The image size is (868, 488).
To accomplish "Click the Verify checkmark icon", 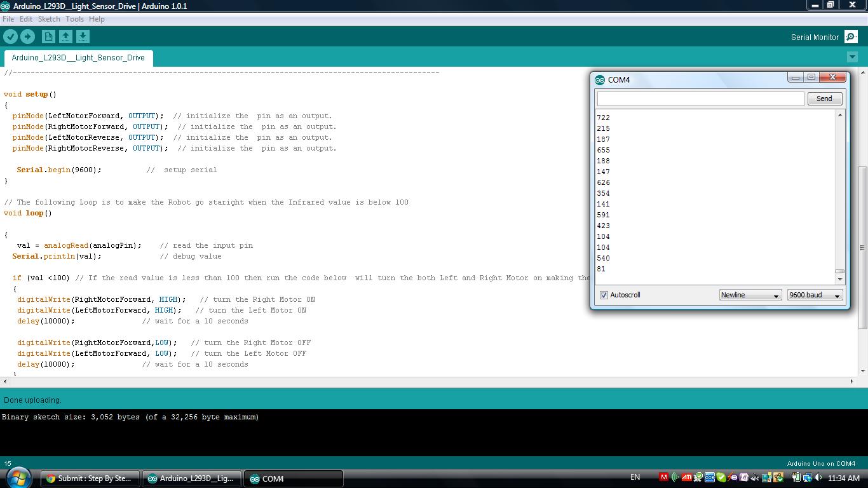I will point(11,37).
